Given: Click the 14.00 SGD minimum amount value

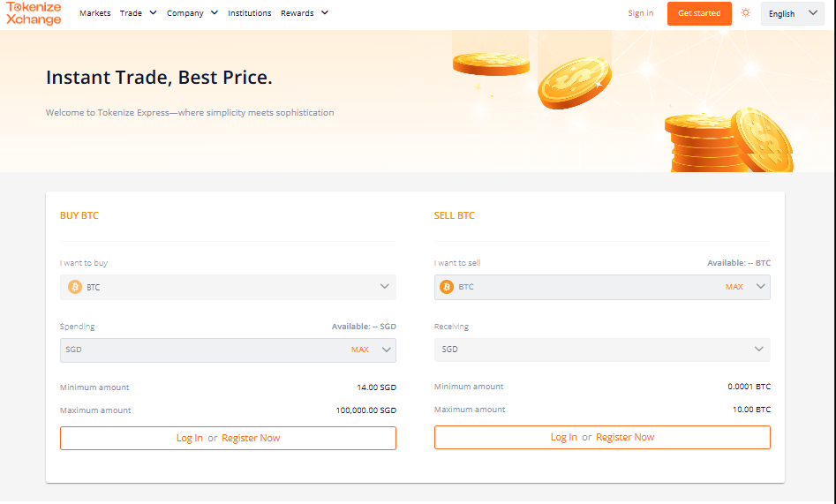Looking at the screenshot, I should (x=376, y=387).
